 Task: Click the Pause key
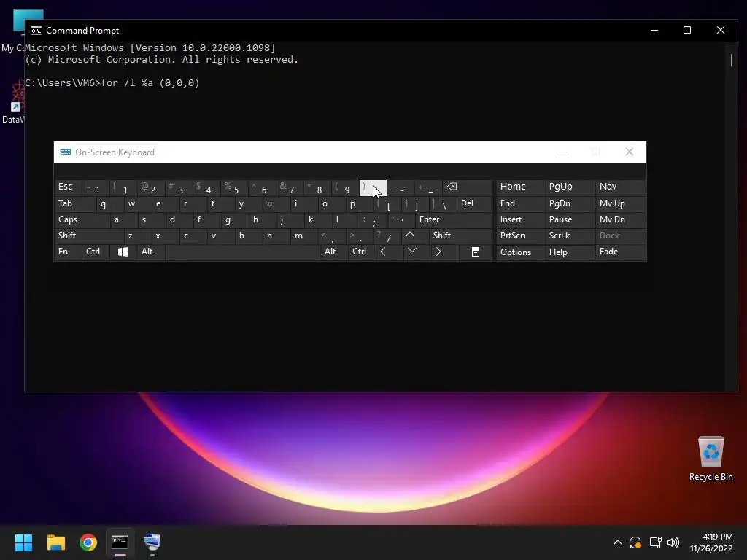(x=569, y=219)
